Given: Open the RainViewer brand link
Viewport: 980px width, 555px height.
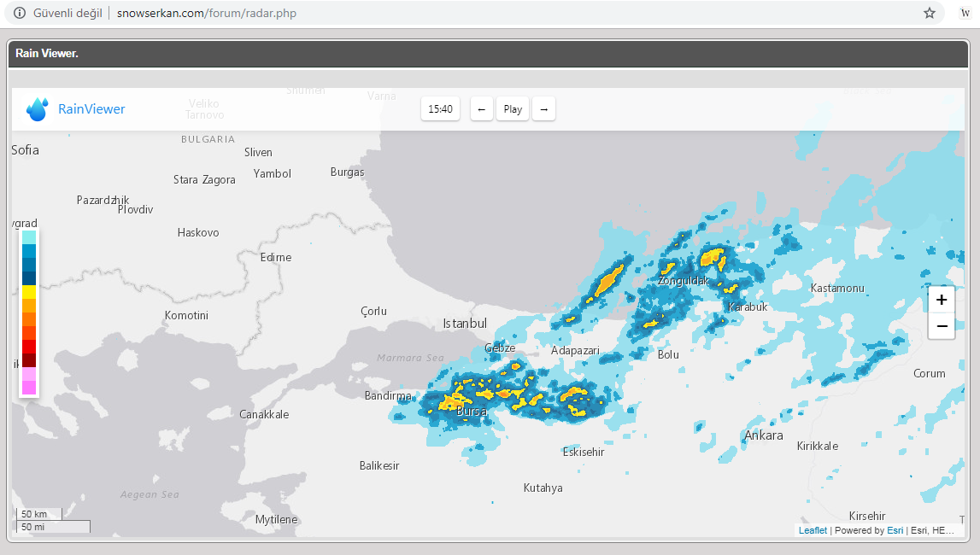Looking at the screenshot, I should click(91, 109).
